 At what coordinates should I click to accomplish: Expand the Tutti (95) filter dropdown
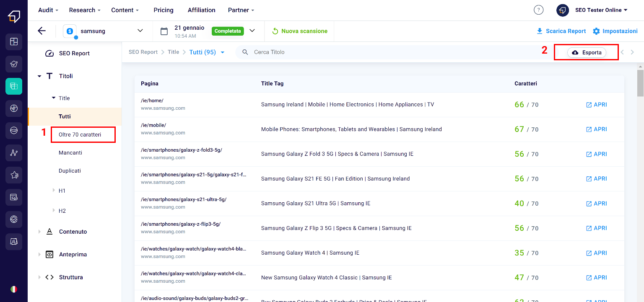pyautogui.click(x=223, y=52)
